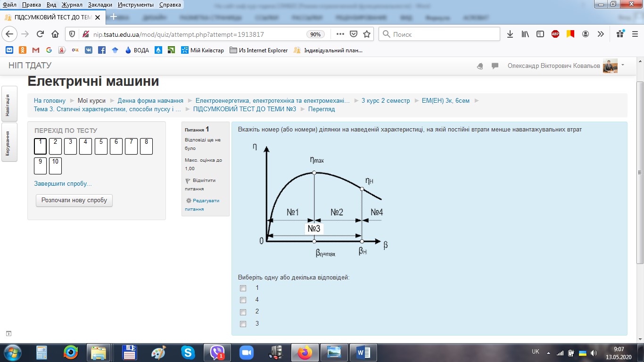
Task: Click the address bar URL
Action: (x=179, y=34)
